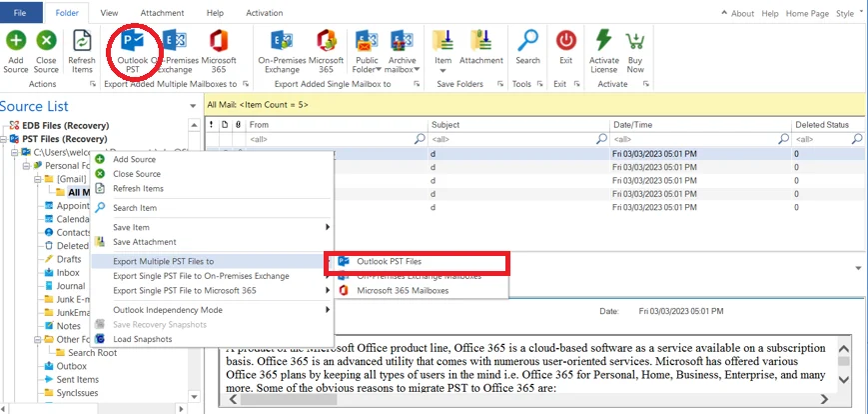Click the Save Attachment ribbon icon
868x414 pixels.
[x=481, y=40]
